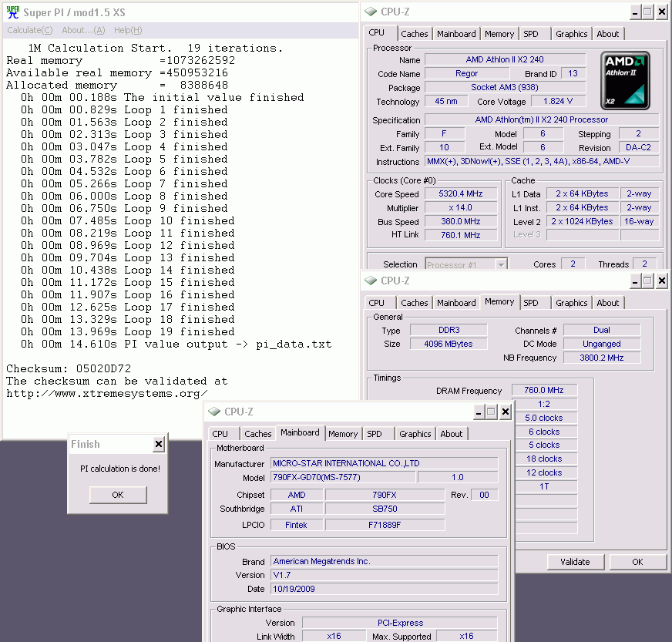Click the HT Link 760.1 MHz value

click(x=461, y=235)
